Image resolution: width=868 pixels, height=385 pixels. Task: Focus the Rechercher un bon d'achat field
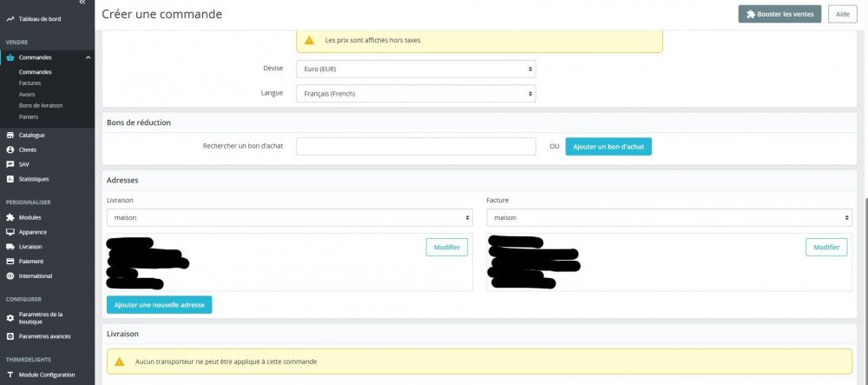tap(416, 146)
